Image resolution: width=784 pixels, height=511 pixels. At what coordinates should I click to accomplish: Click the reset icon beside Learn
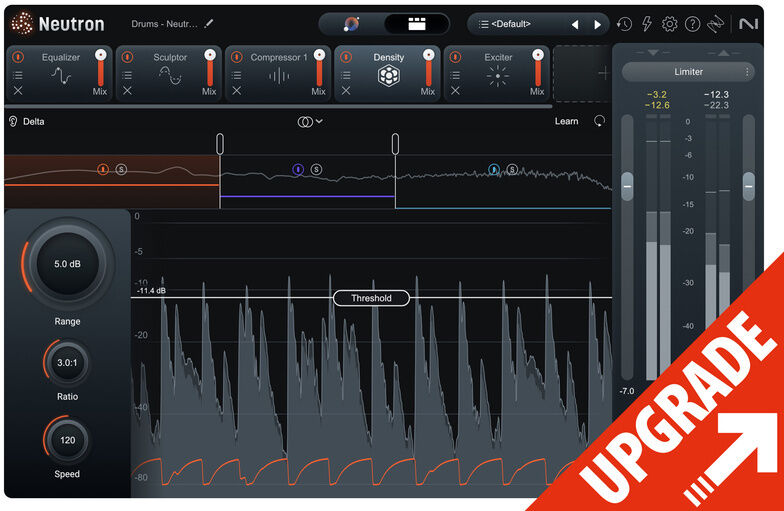599,121
